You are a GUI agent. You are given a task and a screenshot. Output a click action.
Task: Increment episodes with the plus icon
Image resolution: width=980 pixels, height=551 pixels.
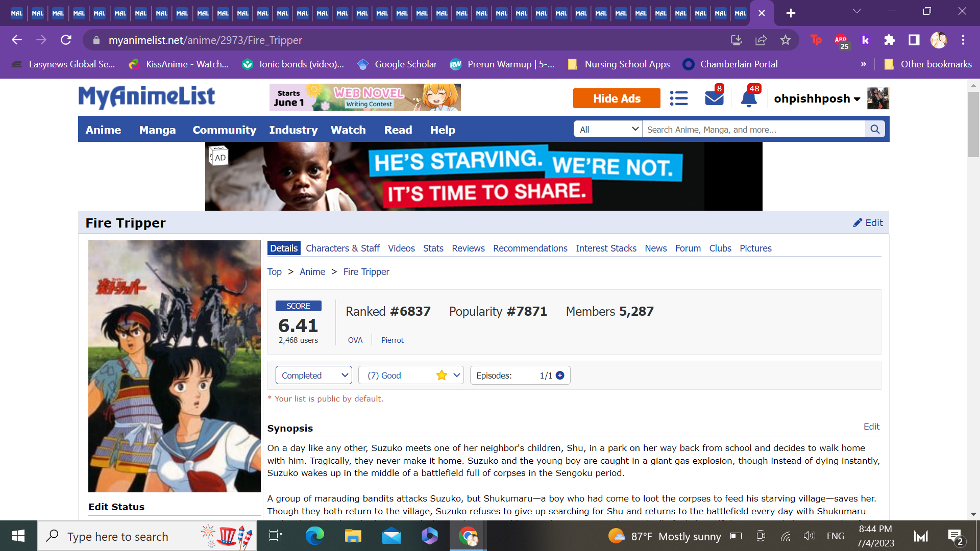pos(560,375)
